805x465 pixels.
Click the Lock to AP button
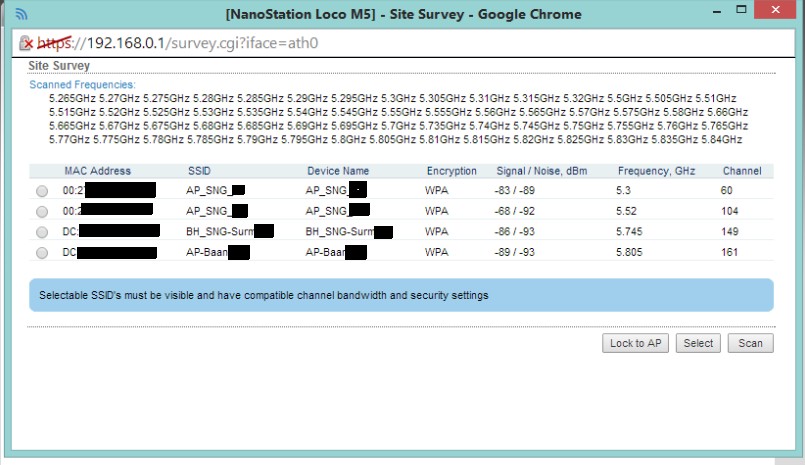tap(636, 343)
